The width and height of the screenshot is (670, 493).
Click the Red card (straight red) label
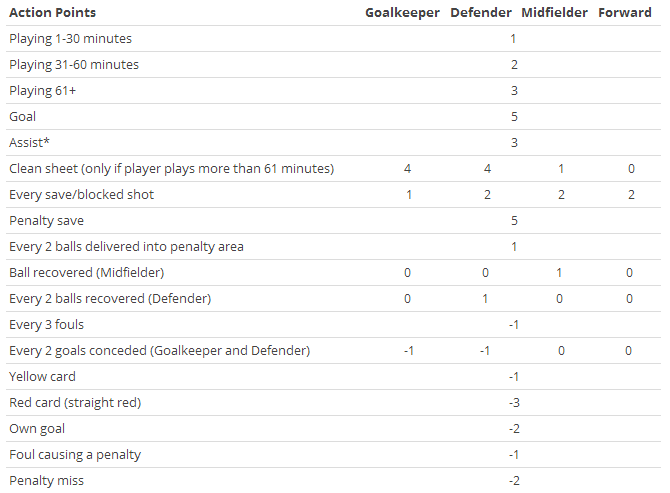coord(75,402)
